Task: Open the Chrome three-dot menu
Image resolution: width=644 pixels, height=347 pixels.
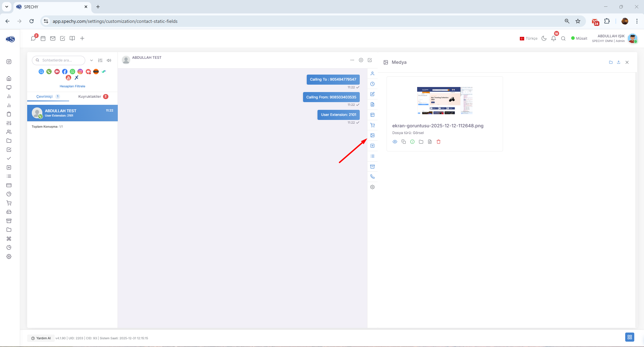Action: tap(637, 21)
